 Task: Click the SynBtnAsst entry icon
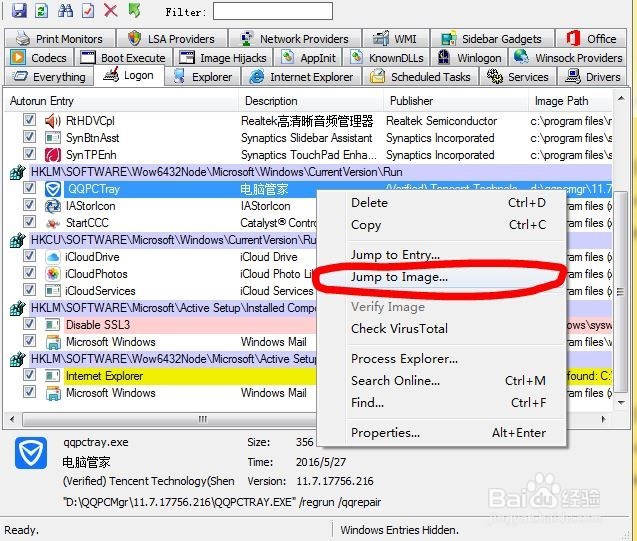pyautogui.click(x=53, y=138)
